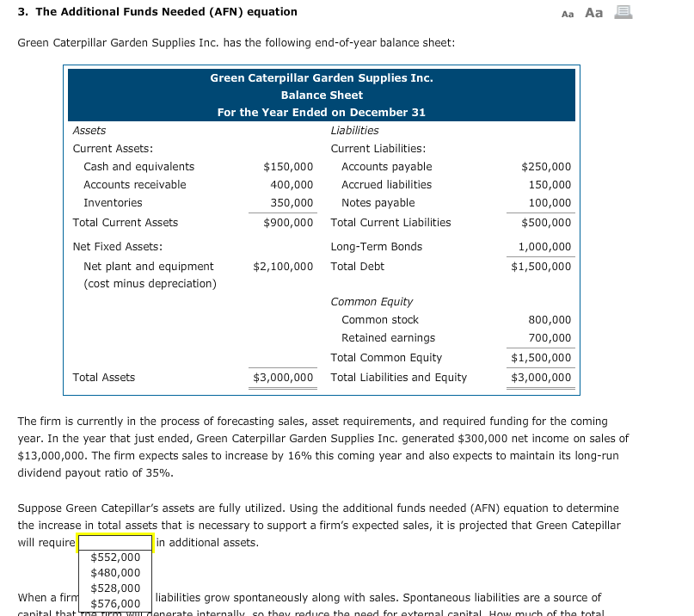Click the small Aa icon to decrease text size

tap(568, 13)
